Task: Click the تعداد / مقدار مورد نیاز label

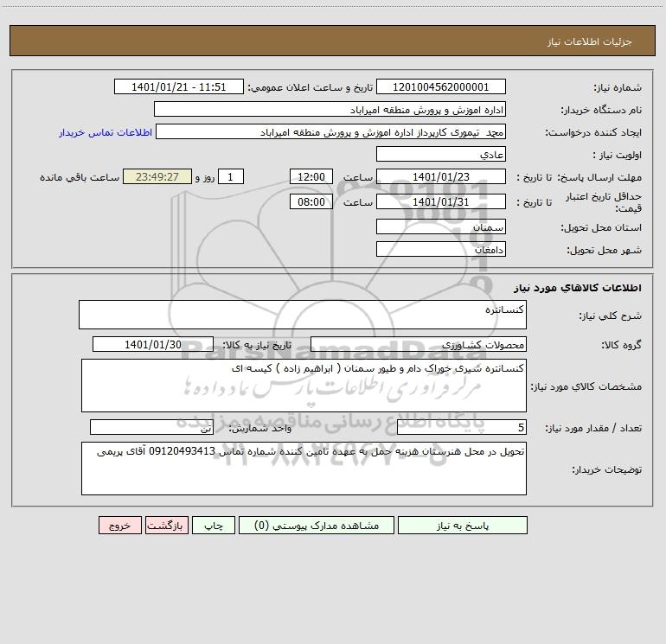Action: tap(593, 428)
